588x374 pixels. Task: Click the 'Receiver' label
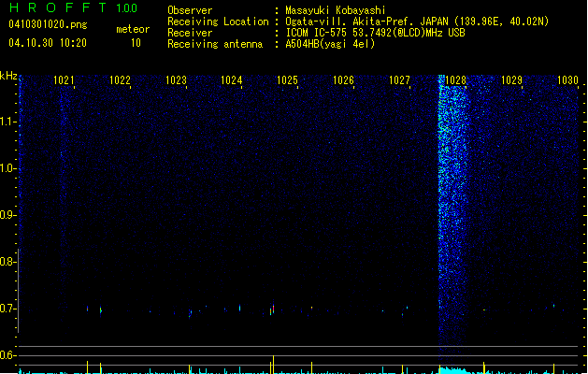click(190, 33)
